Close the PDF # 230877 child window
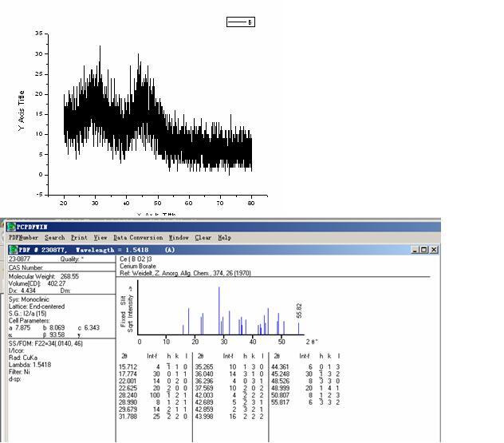Screen dimensions: 504x443 click(434, 250)
